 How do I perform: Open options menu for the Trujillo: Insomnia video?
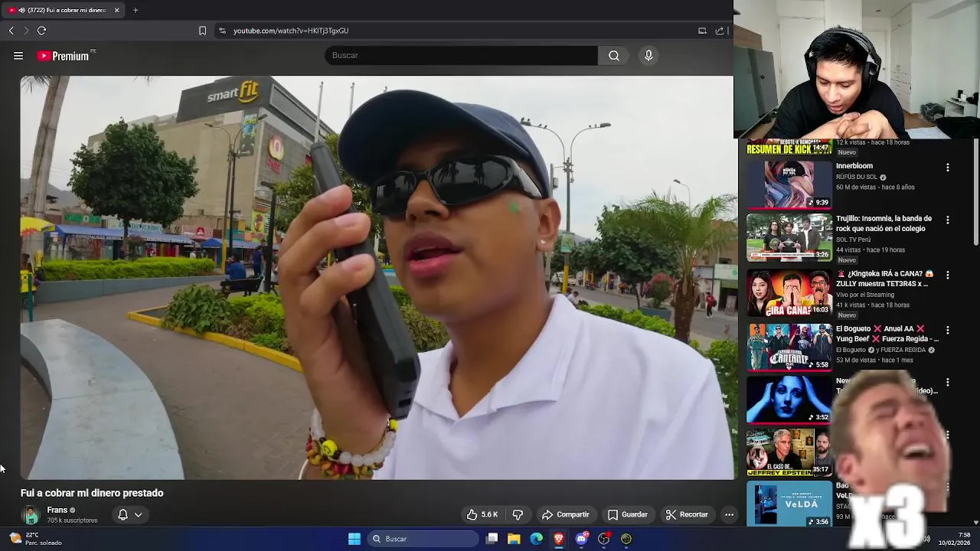tap(948, 220)
